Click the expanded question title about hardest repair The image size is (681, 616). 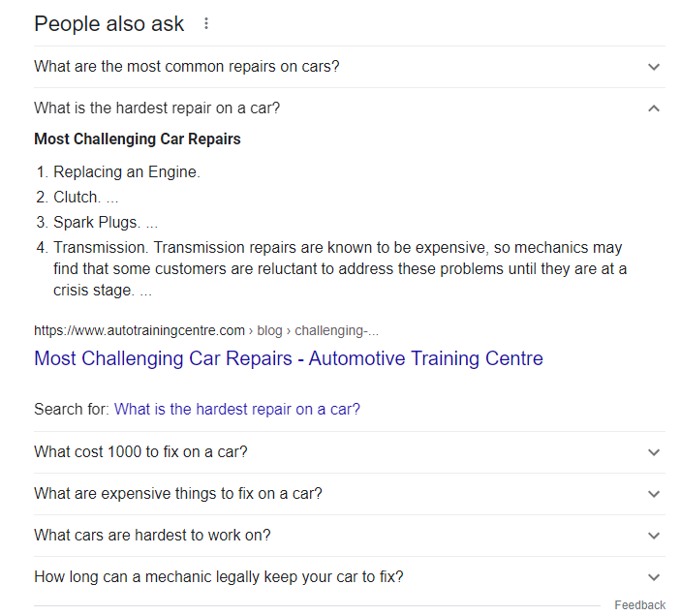[x=157, y=108]
